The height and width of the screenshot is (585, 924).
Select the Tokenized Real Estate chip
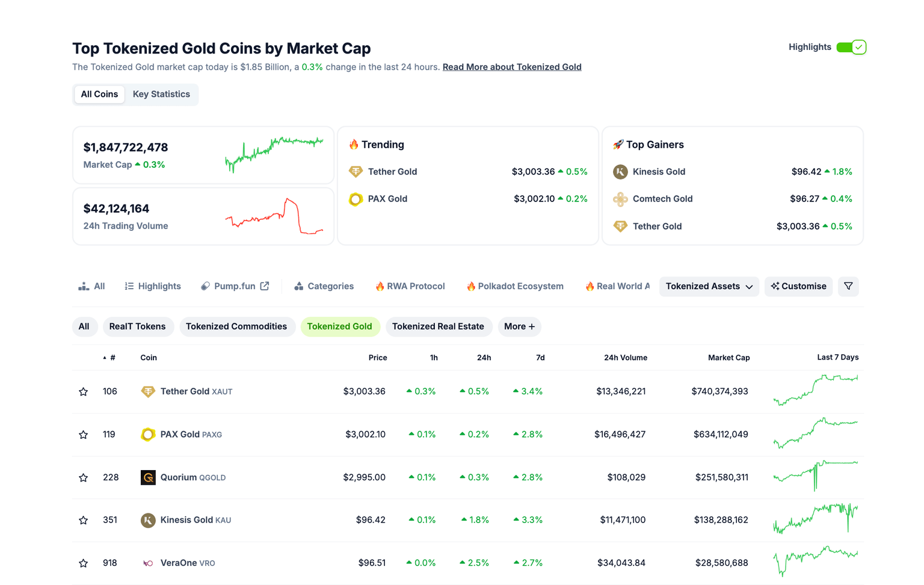[x=438, y=326]
